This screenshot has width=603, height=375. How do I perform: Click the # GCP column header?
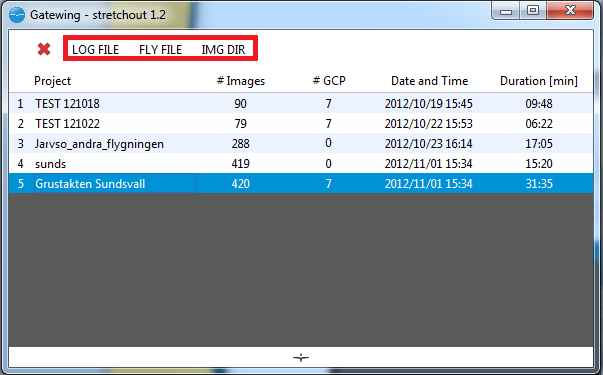click(x=329, y=81)
